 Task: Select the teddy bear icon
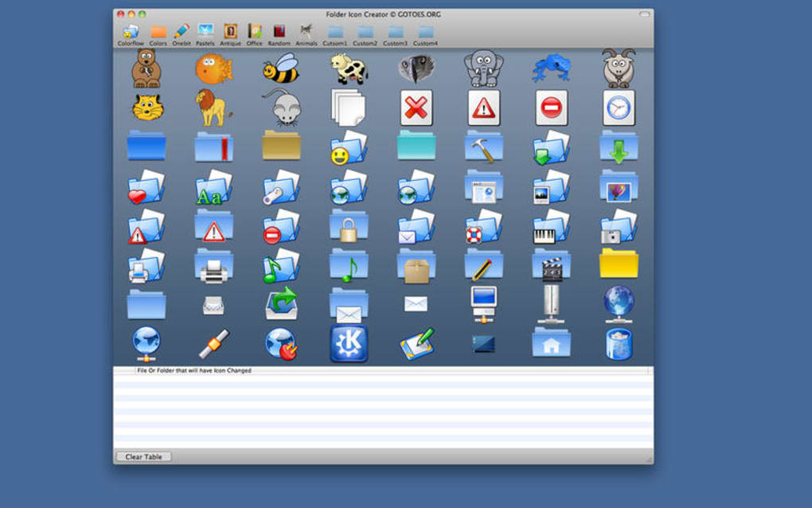point(146,68)
